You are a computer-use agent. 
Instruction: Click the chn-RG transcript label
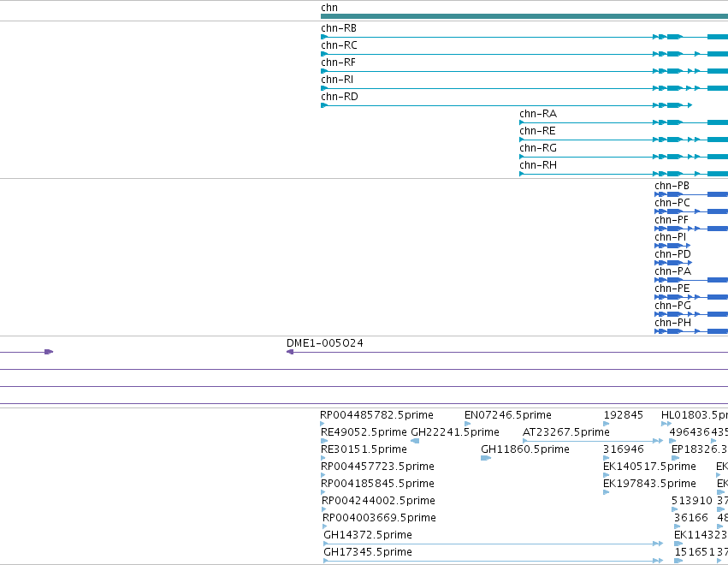point(538,148)
